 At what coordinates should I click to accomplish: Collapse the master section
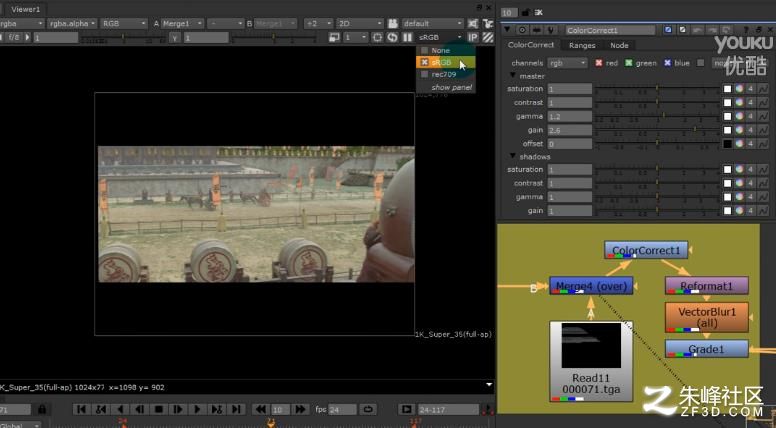pyautogui.click(x=513, y=76)
